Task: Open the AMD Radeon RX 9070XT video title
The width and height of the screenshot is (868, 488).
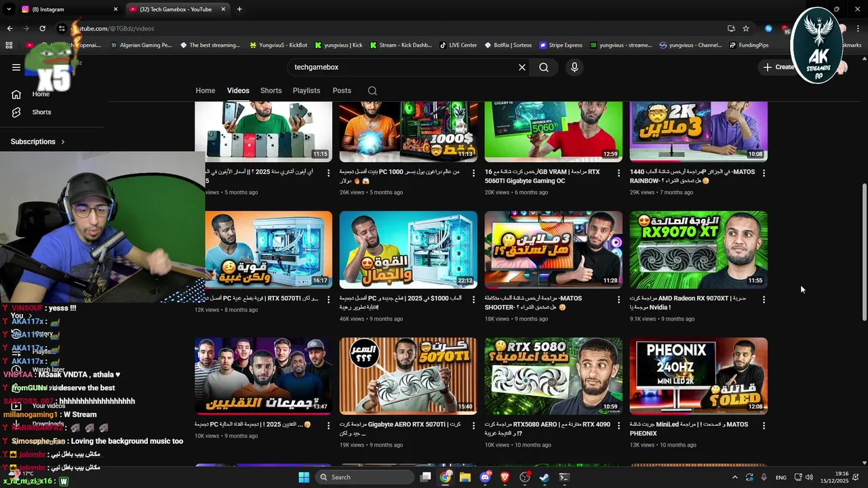Action: [x=688, y=302]
